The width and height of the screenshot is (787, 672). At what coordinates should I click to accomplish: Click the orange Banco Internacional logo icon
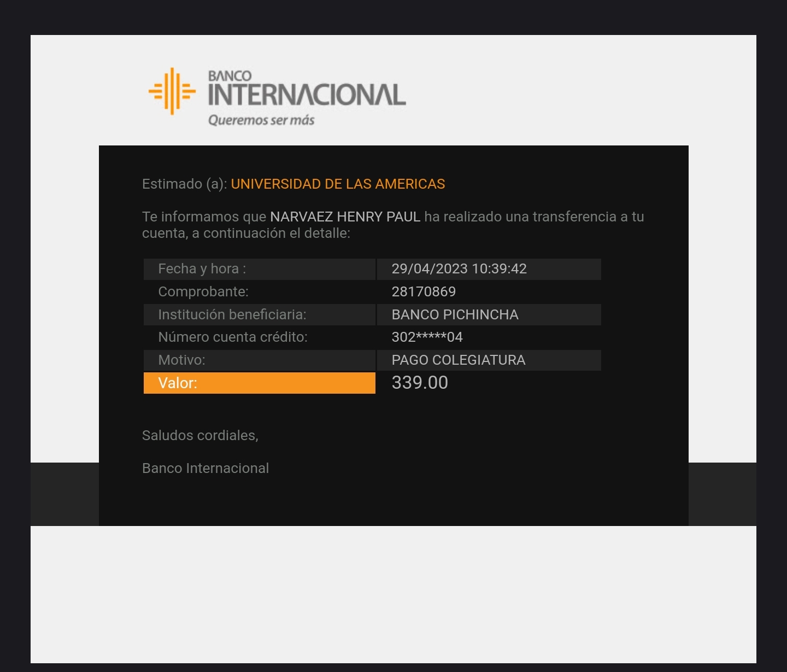pyautogui.click(x=172, y=91)
